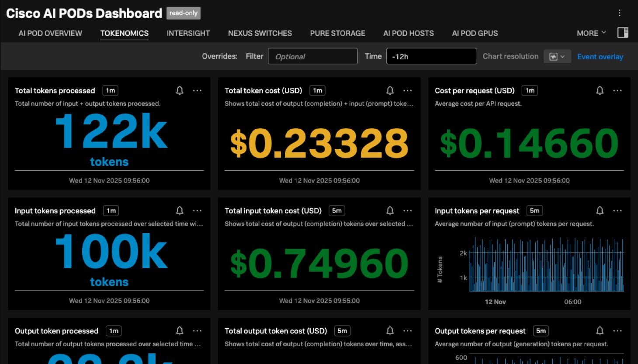Click bell icon on Input tokens per request
Image resolution: width=638 pixels, height=364 pixels.
pyautogui.click(x=600, y=211)
